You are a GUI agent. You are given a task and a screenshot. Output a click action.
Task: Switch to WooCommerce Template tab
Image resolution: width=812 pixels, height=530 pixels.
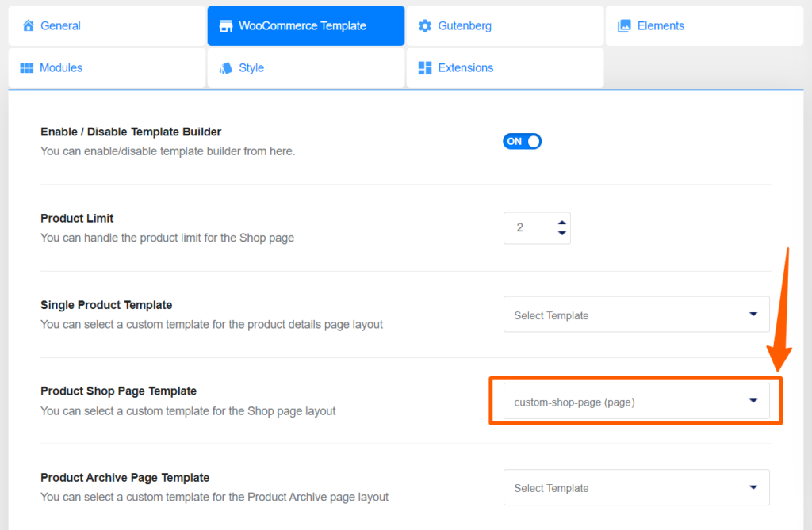tap(306, 26)
